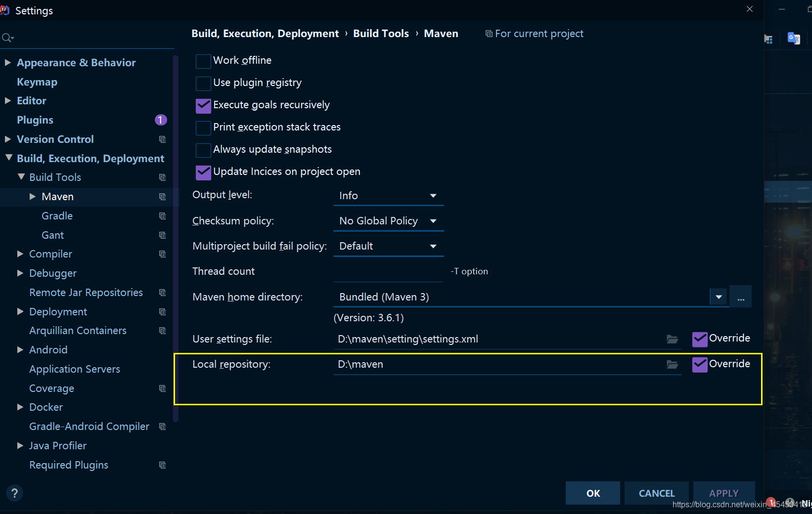Browse folder icon for Local repository
Viewport: 812px width, 514px height.
coord(672,364)
